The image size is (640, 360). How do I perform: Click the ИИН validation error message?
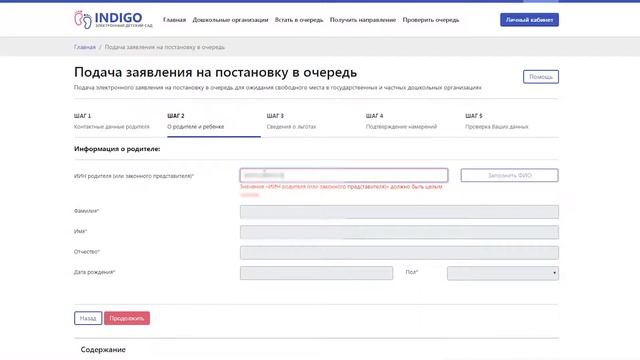(341, 191)
